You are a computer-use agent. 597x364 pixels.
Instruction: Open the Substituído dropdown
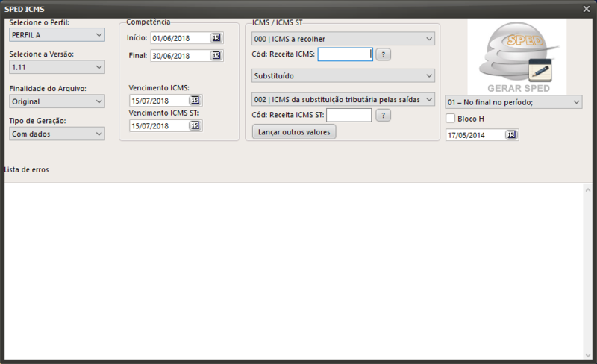pyautogui.click(x=343, y=76)
